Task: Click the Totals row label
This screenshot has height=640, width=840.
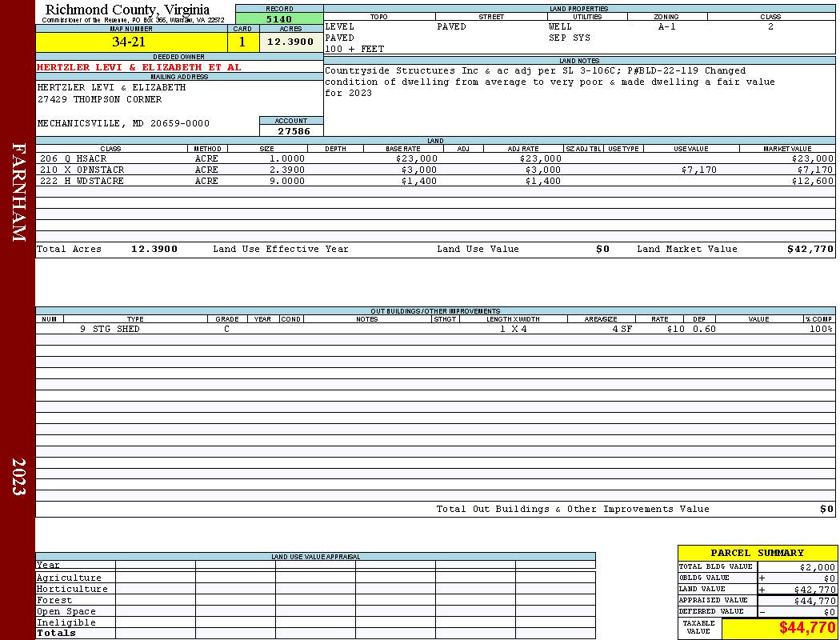Action: tap(56, 633)
